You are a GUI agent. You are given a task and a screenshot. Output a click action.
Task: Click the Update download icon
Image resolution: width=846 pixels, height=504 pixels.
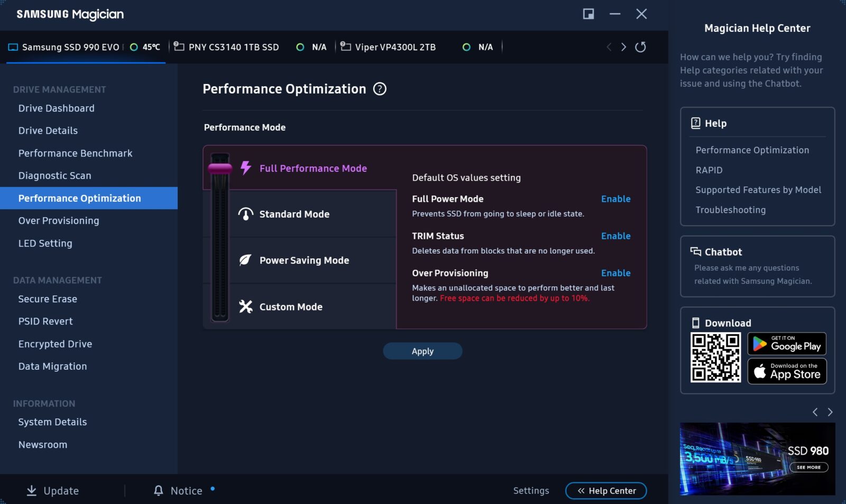tap(32, 491)
